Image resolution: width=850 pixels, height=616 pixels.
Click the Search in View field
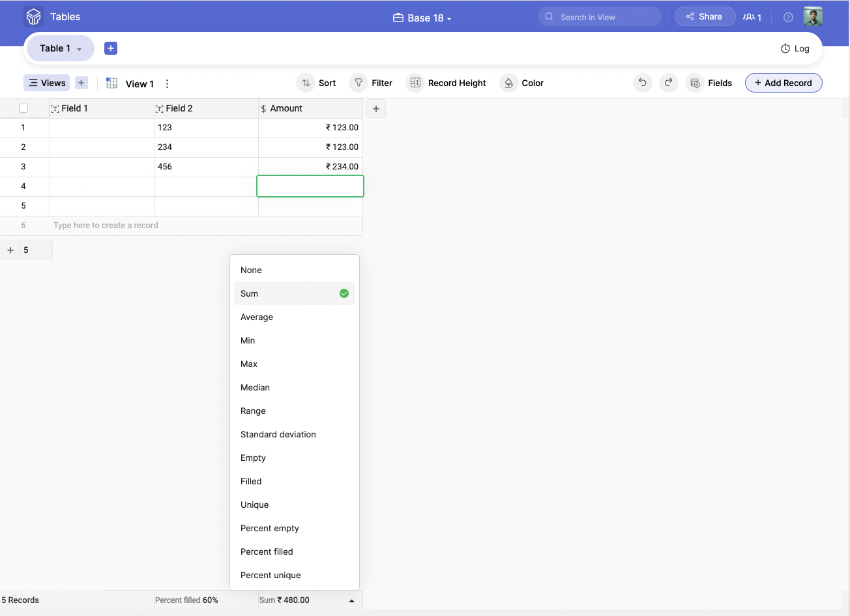click(600, 17)
